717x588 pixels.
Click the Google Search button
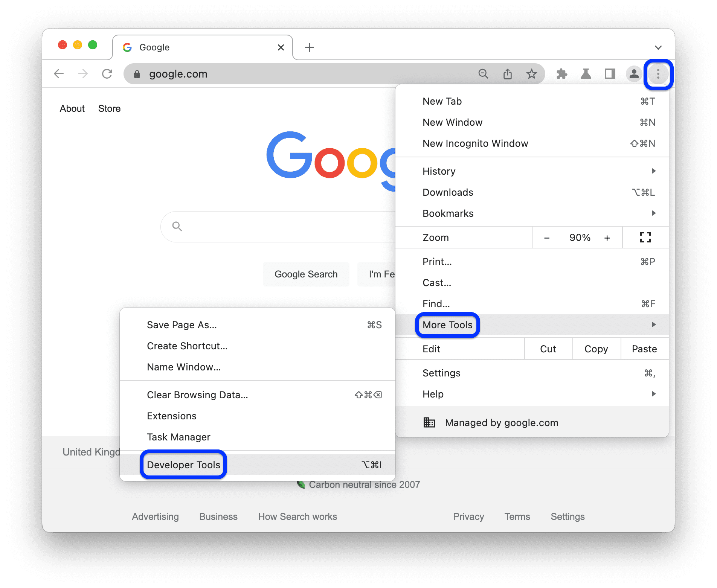[x=306, y=274]
